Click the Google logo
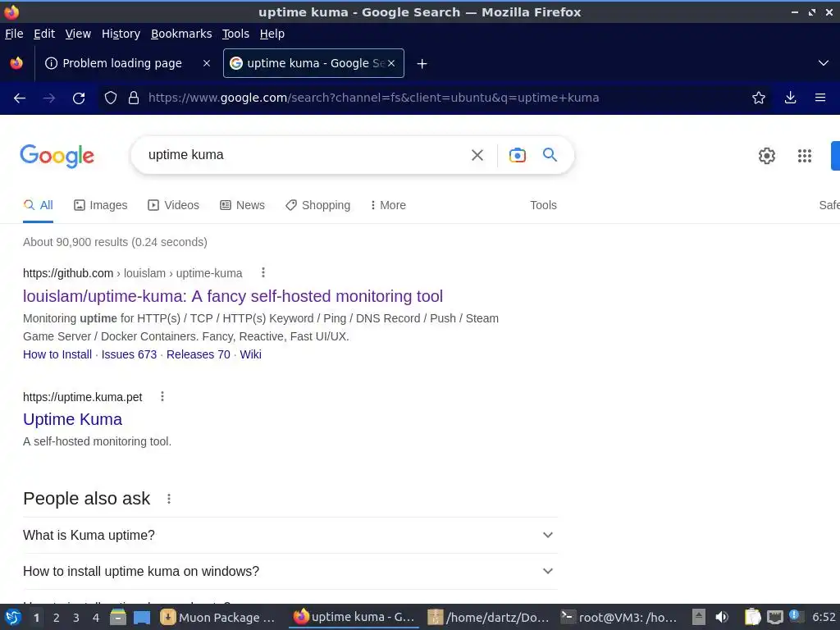Screen dimensions: 840x630 coord(57,156)
